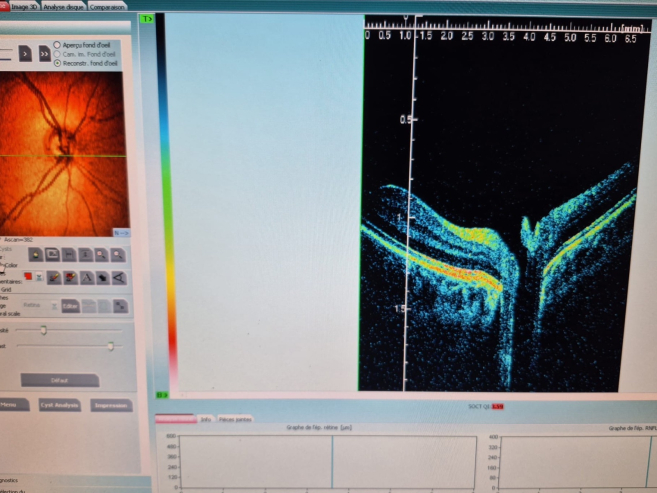The image size is (657, 493).
Task: Click the fundus optic disc image
Action: click(x=63, y=154)
